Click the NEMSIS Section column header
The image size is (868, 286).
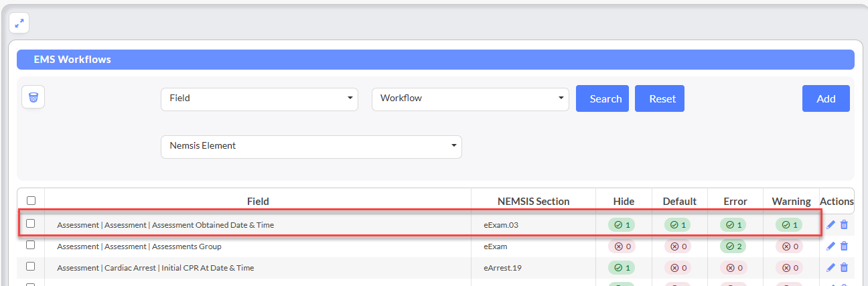pyautogui.click(x=533, y=201)
